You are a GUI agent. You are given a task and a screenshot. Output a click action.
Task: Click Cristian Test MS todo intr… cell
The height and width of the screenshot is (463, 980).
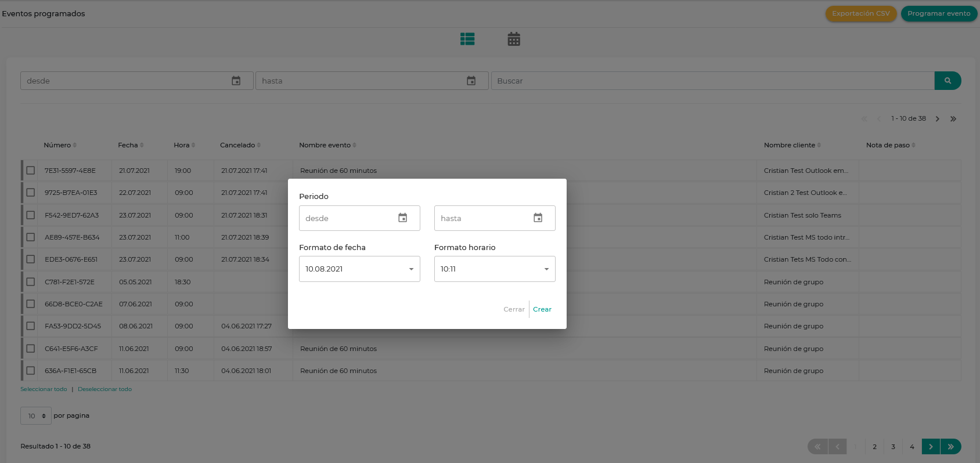coord(806,237)
